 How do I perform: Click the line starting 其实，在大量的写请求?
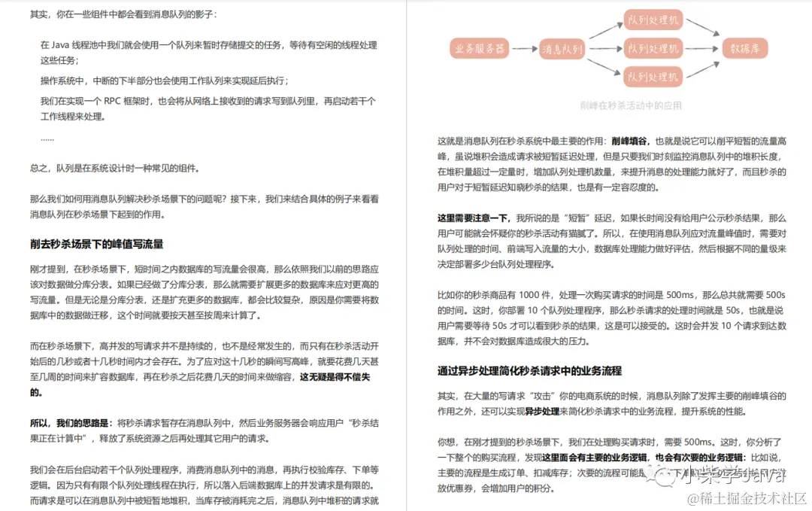click(x=611, y=396)
